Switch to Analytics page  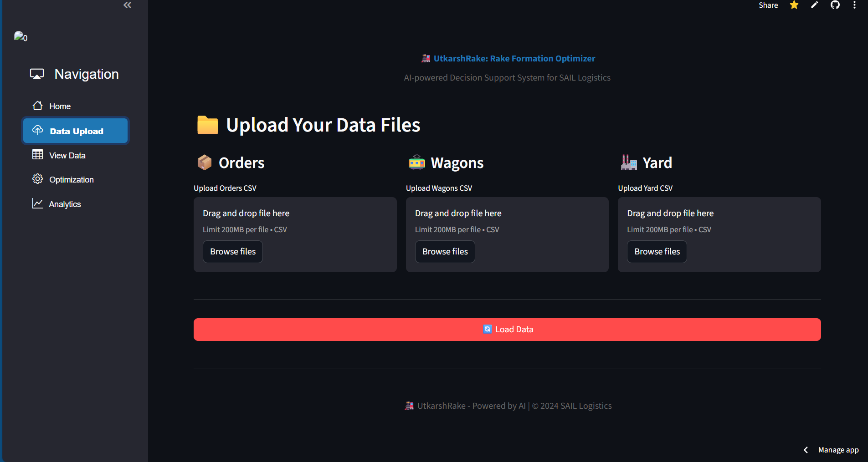coord(75,204)
